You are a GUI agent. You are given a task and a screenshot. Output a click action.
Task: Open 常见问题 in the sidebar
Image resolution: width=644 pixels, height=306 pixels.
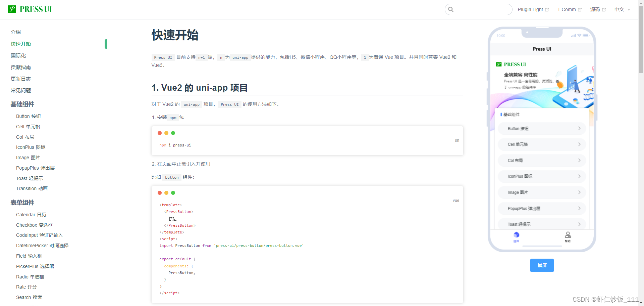coord(21,90)
